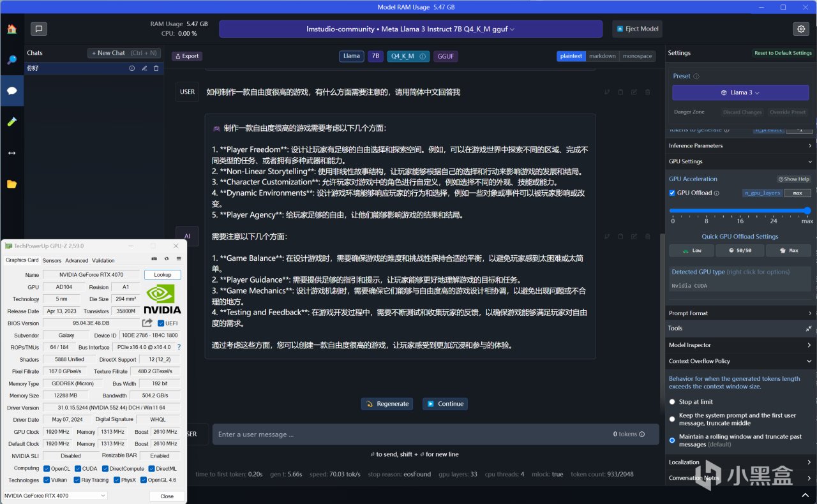The image size is (817, 504).
Task: Switch to the markdown display tab
Action: click(x=602, y=56)
